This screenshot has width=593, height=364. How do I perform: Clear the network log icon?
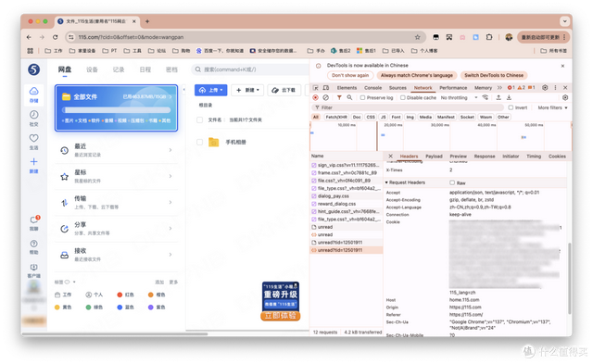(x=325, y=97)
